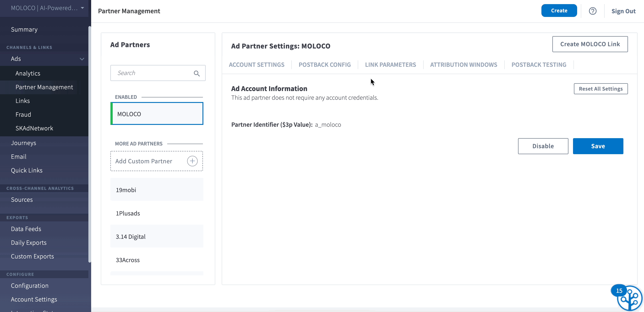644x312 pixels.
Task: Open Links in the sidebar
Action: 22,101
